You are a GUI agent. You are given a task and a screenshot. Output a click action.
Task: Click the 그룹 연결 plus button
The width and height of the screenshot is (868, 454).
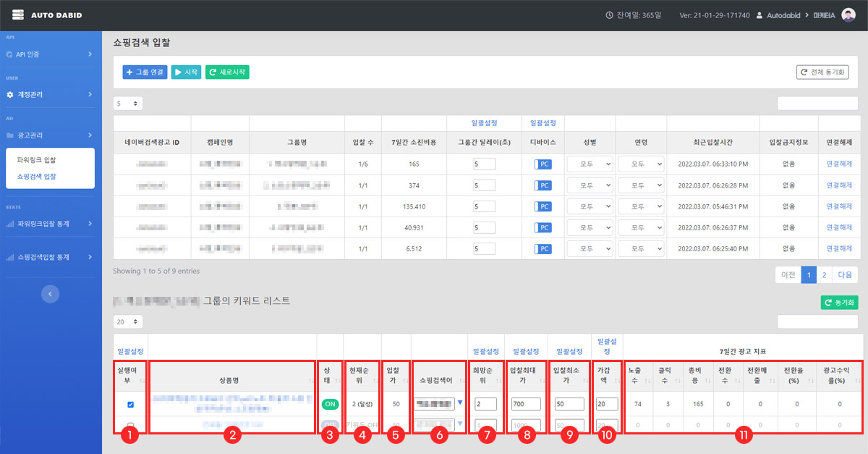pyautogui.click(x=145, y=72)
